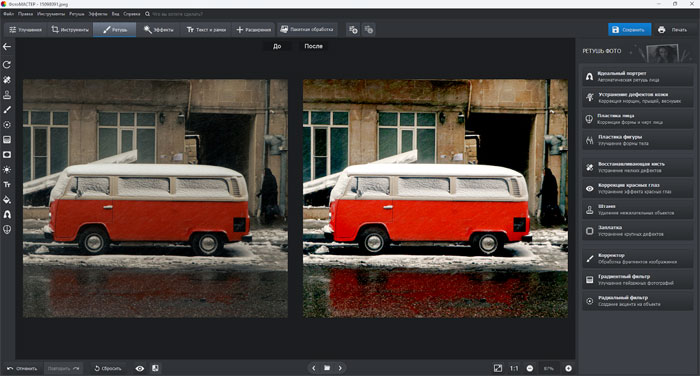Switch to the Ретушь toolbar tab
Image resolution: width=700 pixels, height=376 pixels.
(115, 30)
